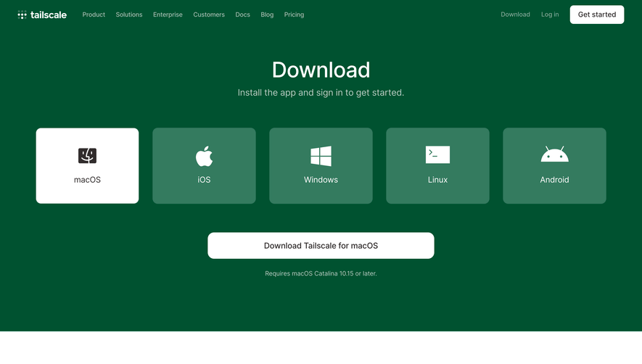The height and width of the screenshot is (364, 642).
Task: Click the Download link in header
Action: click(x=515, y=15)
